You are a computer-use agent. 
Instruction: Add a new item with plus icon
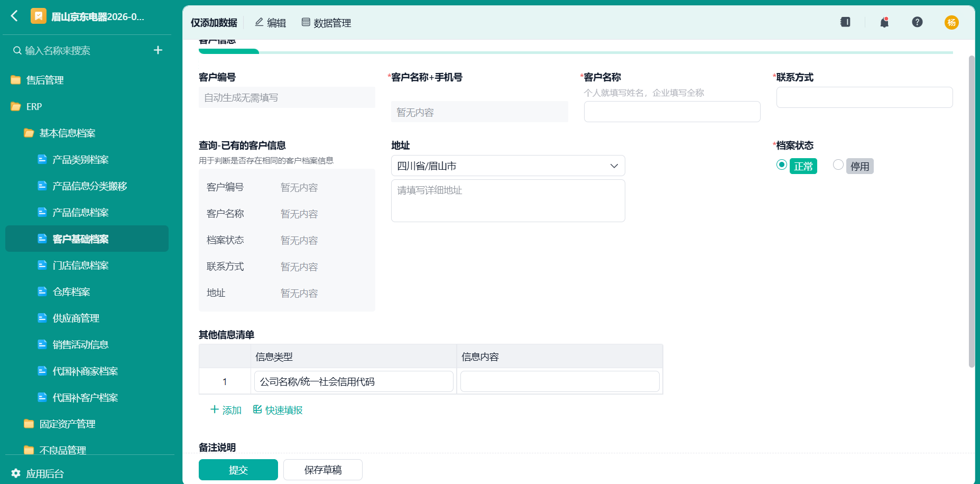point(158,50)
